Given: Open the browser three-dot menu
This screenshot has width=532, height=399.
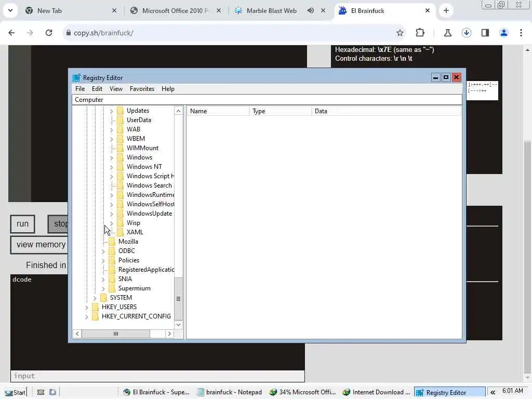Looking at the screenshot, I should (521, 33).
